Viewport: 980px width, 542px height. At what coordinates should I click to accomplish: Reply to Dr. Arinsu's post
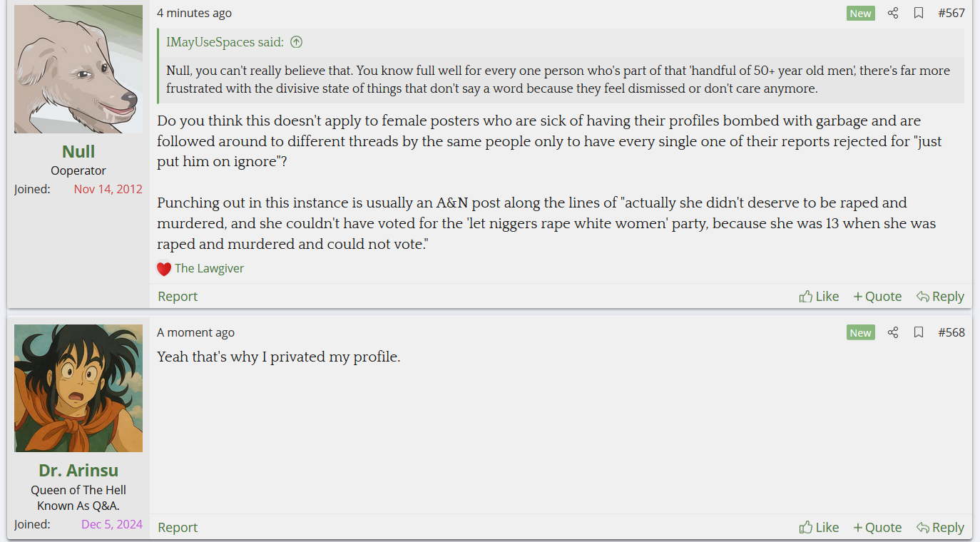pos(940,527)
